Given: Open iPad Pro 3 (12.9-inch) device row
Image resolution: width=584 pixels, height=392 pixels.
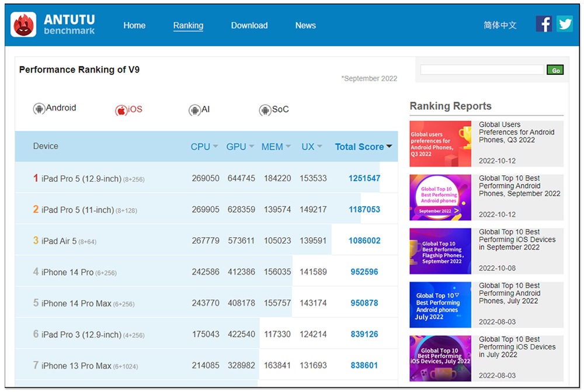Looking at the screenshot, I should (206, 334).
